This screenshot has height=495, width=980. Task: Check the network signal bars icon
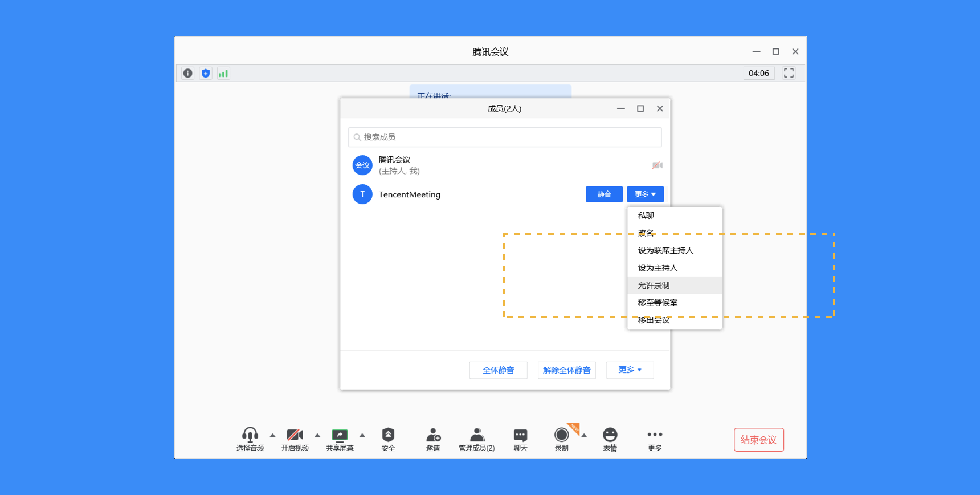coord(223,73)
